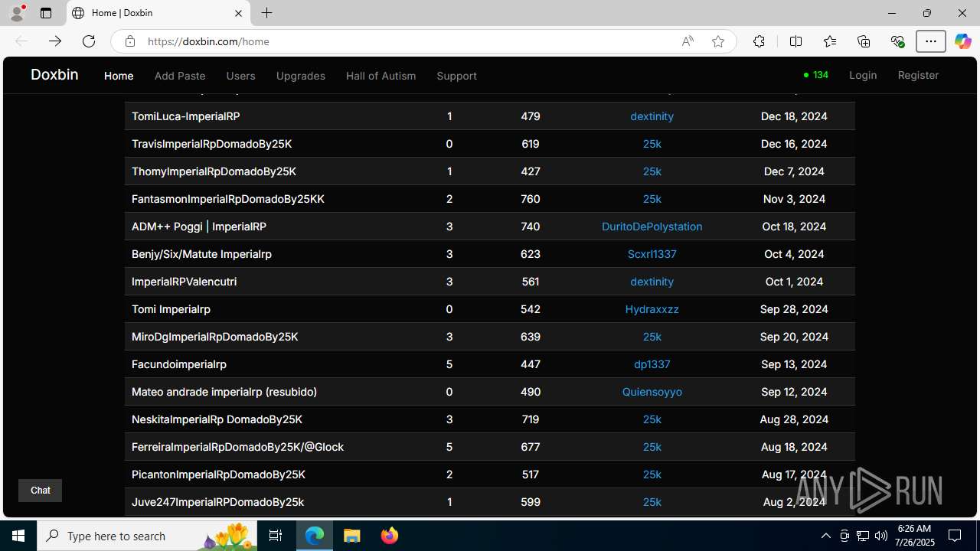Click the view count 517
Viewport: 980px width, 551px height.
tap(530, 474)
